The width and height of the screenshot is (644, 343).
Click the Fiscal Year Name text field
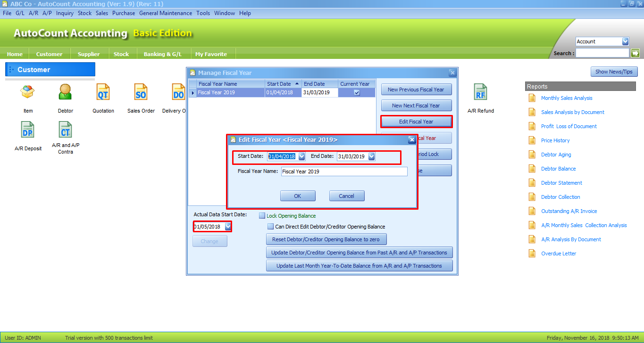click(x=344, y=171)
